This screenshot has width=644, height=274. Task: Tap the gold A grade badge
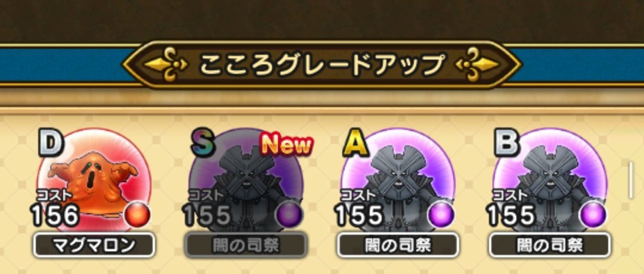click(355, 144)
